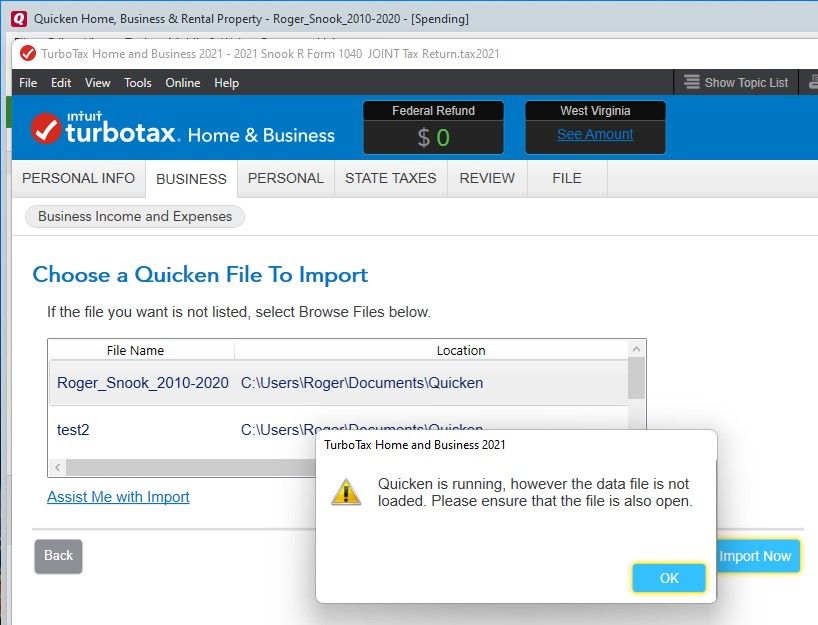Click Business Income and Expenses pill
818x625 pixels.
coord(135,217)
